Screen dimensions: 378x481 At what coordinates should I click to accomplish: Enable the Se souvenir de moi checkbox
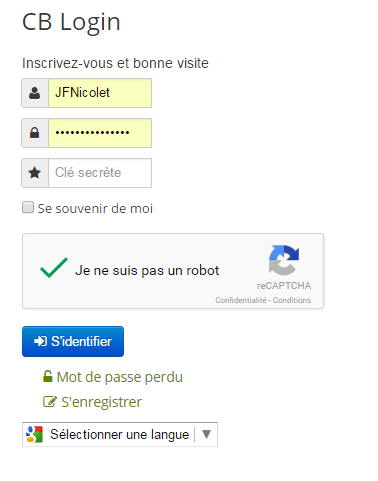point(28,207)
